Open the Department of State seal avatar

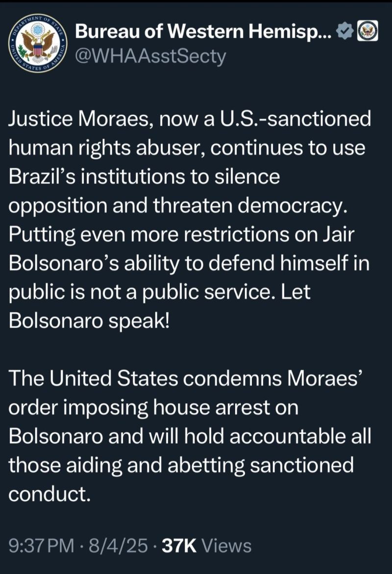click(38, 43)
